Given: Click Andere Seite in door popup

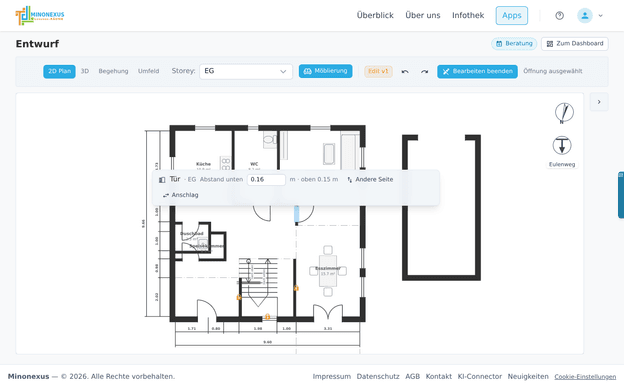Looking at the screenshot, I should 370,179.
